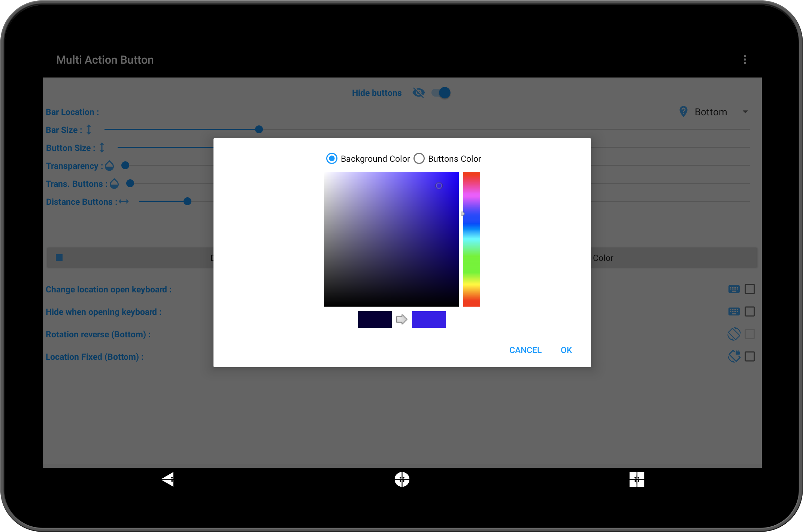Open the three-dot overflow menu
803x532 pixels.
pos(745,60)
